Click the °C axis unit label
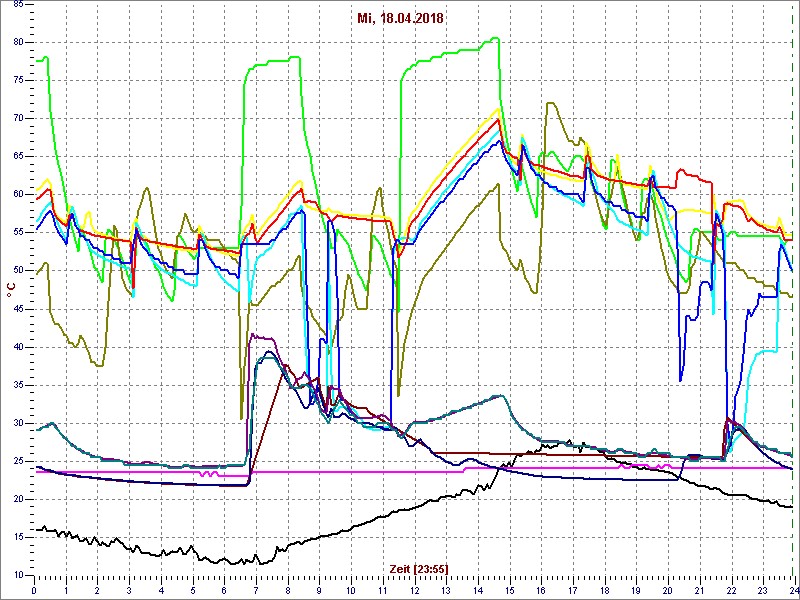800x600 pixels. (11, 290)
